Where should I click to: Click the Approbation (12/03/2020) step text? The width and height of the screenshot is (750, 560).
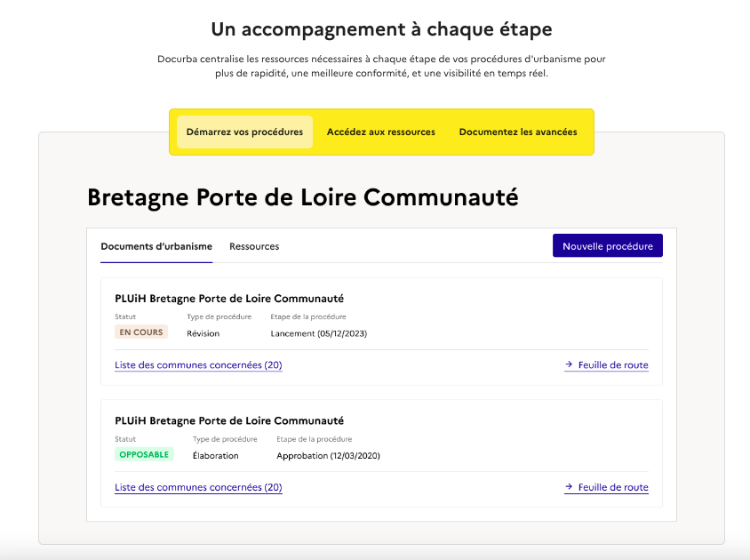click(328, 456)
